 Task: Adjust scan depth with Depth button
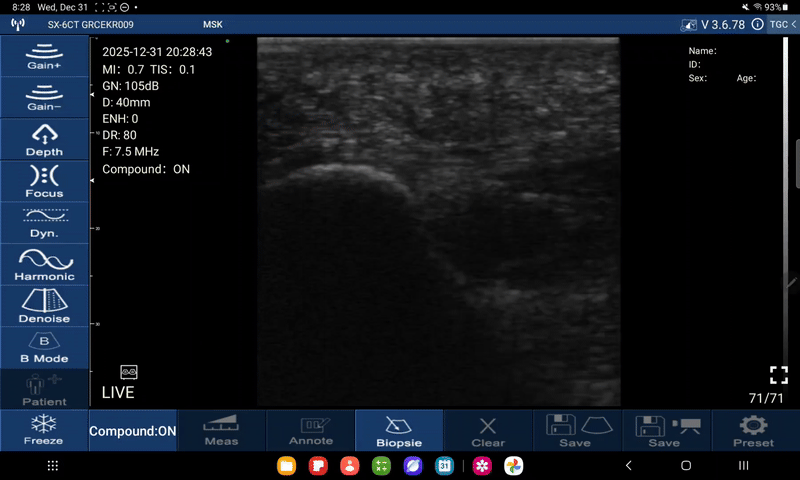pyautogui.click(x=44, y=139)
